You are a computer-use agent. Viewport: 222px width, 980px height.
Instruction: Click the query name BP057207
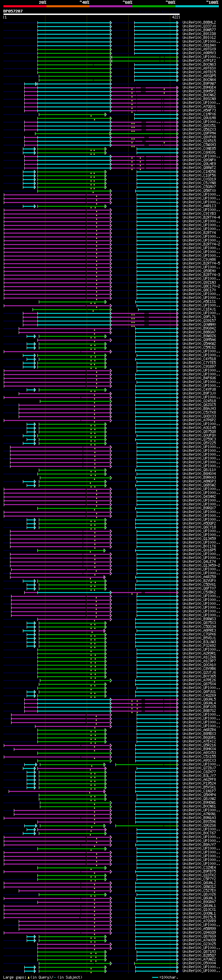pos(13,11)
